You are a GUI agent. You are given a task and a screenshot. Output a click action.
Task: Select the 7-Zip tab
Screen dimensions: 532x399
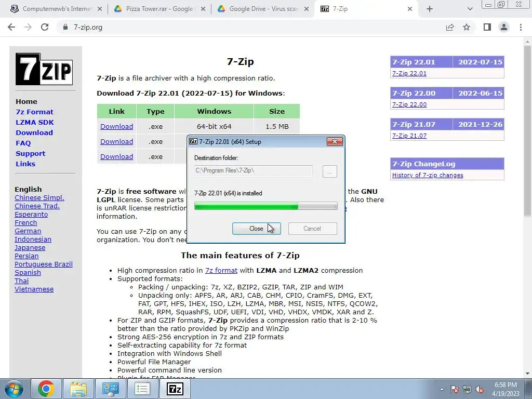point(366,9)
